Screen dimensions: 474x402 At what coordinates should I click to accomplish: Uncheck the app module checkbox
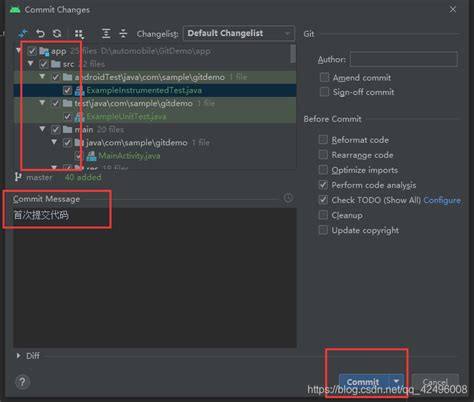coord(32,51)
